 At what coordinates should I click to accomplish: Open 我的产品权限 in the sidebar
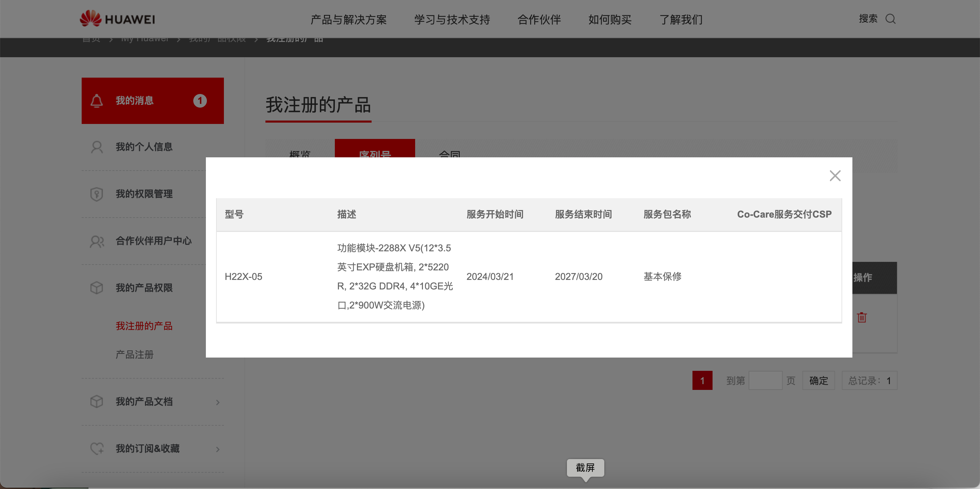pyautogui.click(x=144, y=288)
